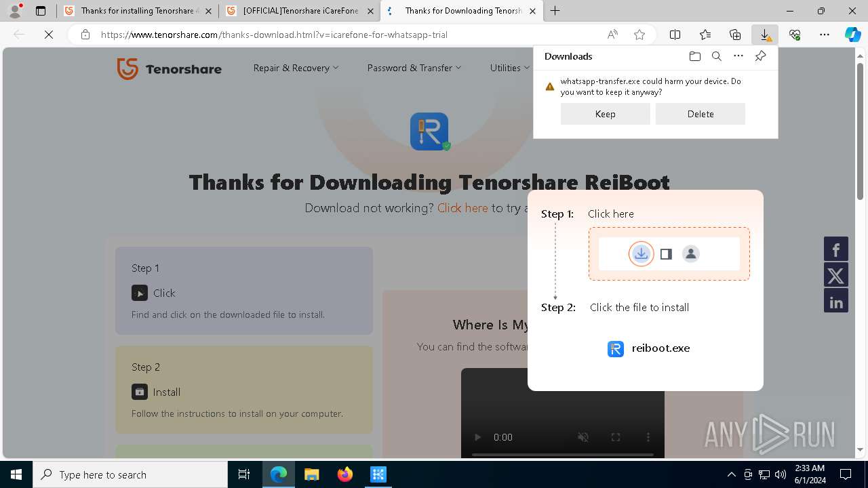Open the Favorites list icon
Screen dimensions: 868x488
[x=705, y=35]
